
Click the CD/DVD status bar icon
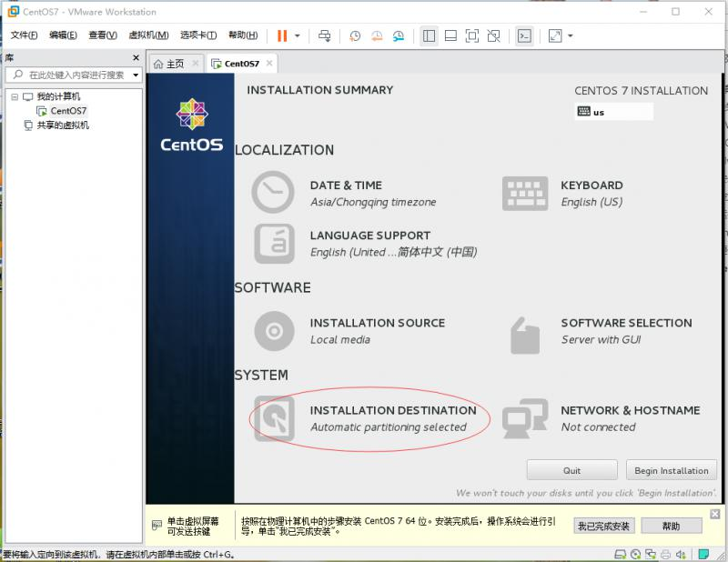(x=635, y=554)
